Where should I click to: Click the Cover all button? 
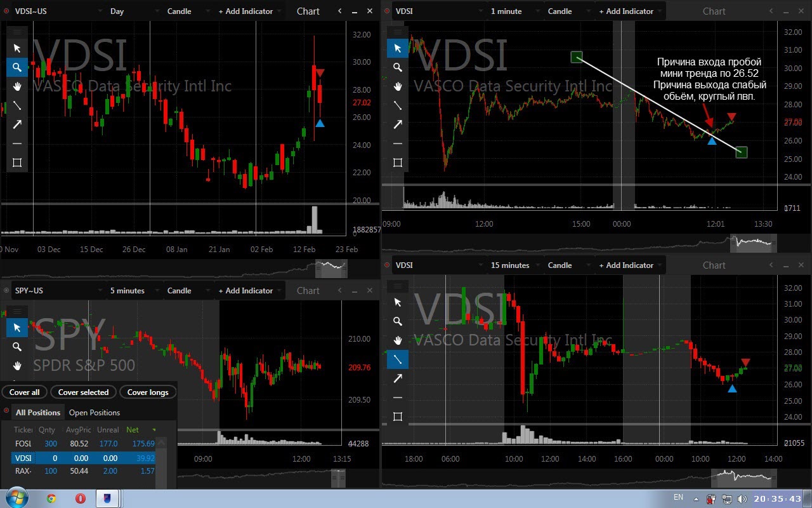click(x=24, y=392)
